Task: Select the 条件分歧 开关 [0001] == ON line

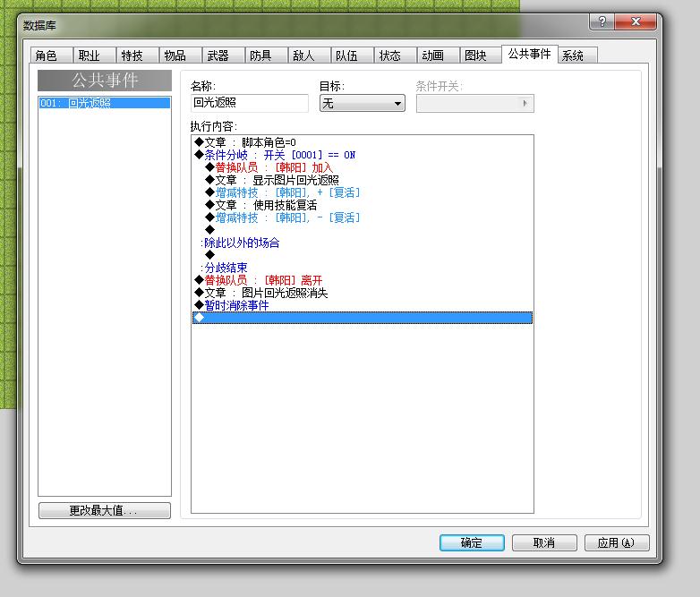Action: (362, 155)
